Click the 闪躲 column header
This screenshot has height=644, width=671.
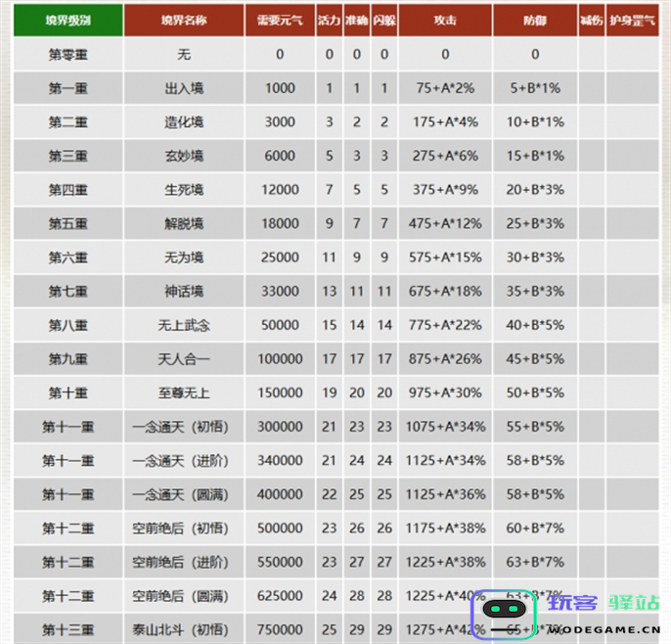click(x=384, y=21)
